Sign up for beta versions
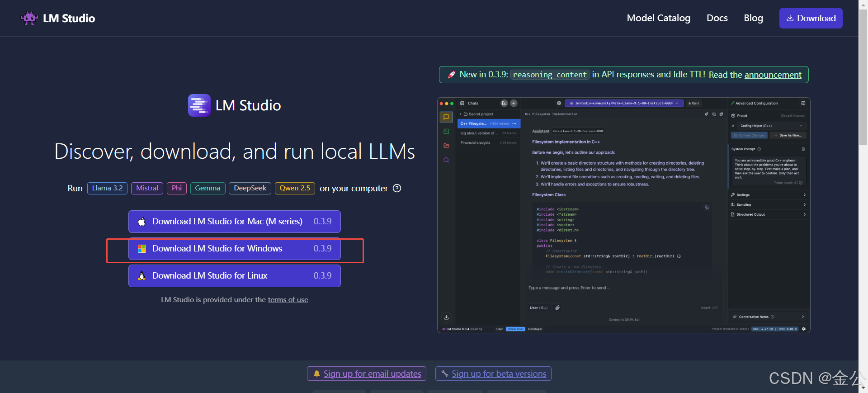Viewport: 868px width, 393px height. [x=493, y=374]
